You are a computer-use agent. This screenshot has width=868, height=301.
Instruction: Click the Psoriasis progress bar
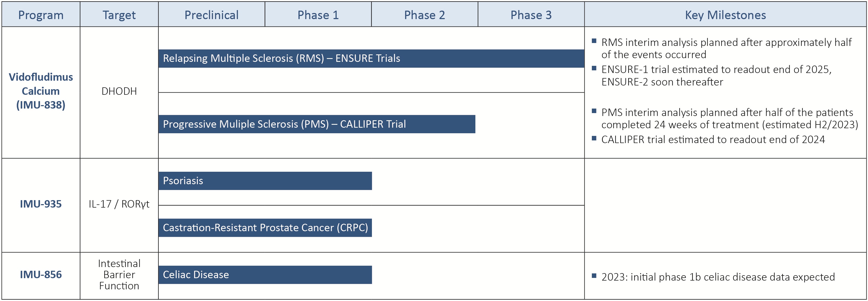[x=265, y=181]
